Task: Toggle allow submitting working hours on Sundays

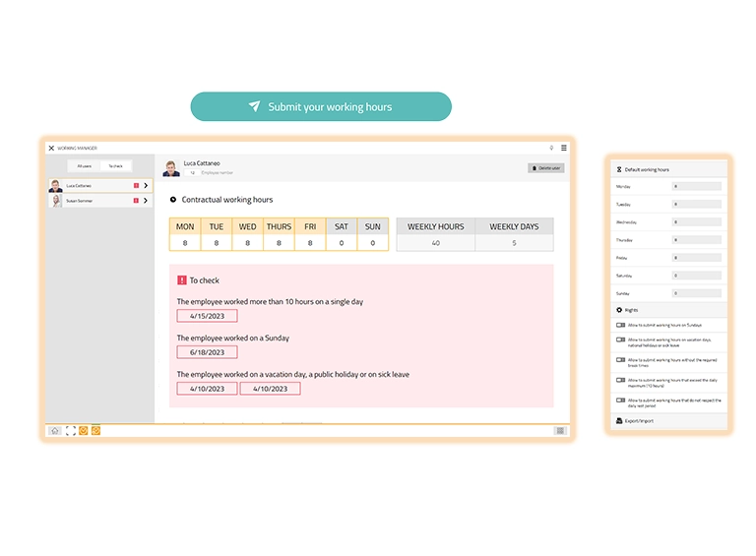Action: (620, 325)
